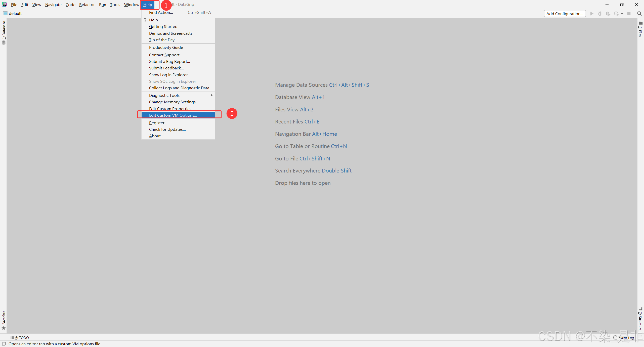Toggle the Favorites tool window
The width and height of the screenshot is (644, 347).
click(4, 320)
